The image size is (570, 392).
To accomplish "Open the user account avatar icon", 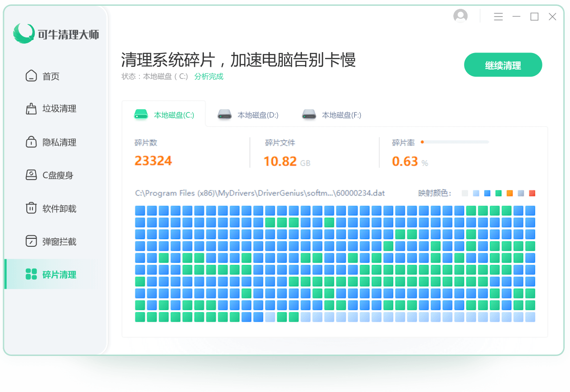I will [460, 16].
